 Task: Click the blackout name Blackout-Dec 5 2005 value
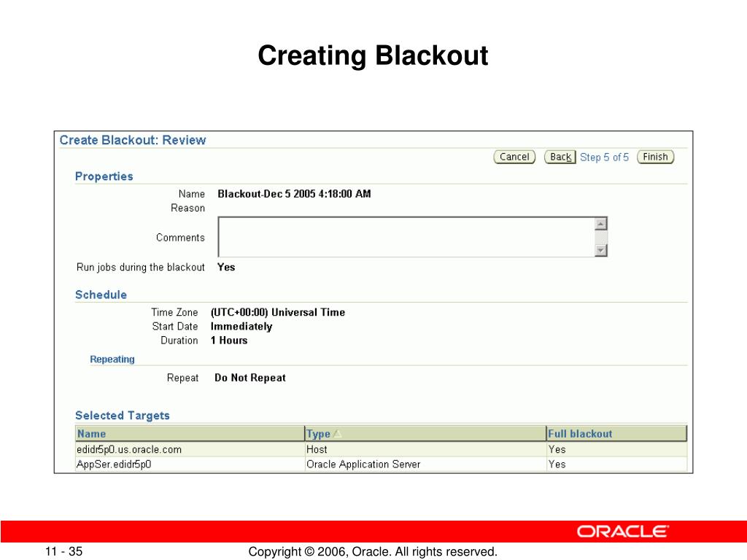294,194
